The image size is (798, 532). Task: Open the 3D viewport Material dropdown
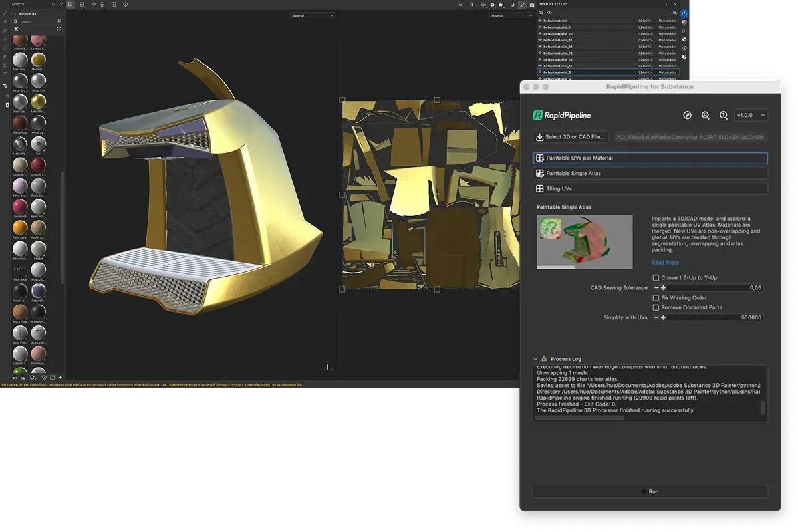point(312,15)
